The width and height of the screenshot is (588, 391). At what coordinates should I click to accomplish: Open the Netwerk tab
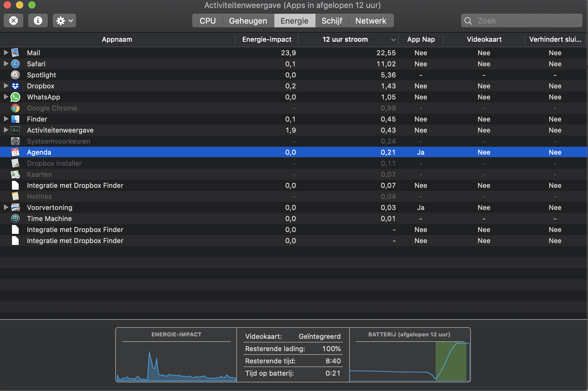371,21
